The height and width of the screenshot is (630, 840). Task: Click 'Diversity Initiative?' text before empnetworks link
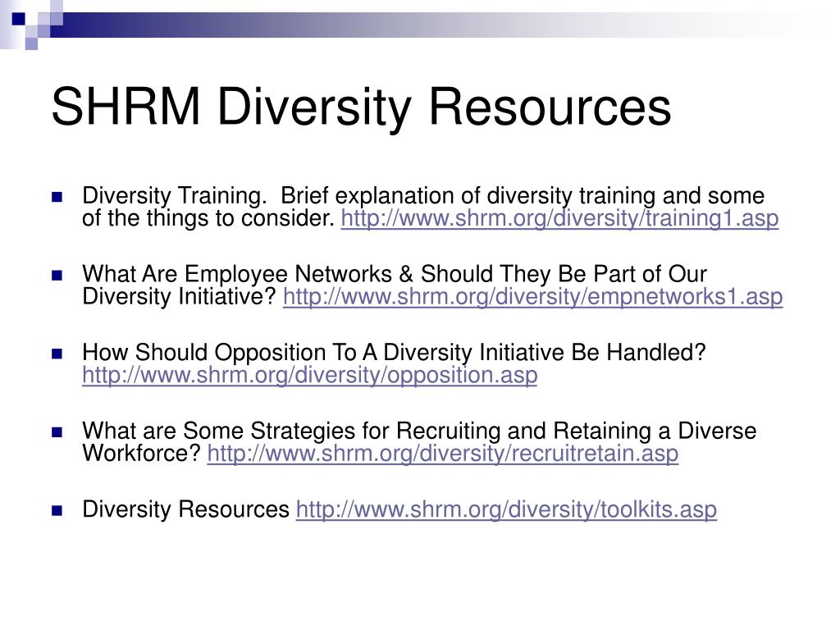tap(180, 297)
